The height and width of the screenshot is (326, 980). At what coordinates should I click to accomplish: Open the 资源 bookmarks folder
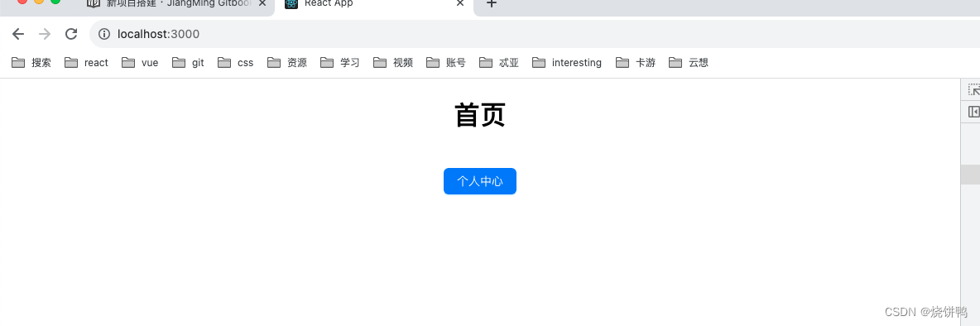point(287,62)
